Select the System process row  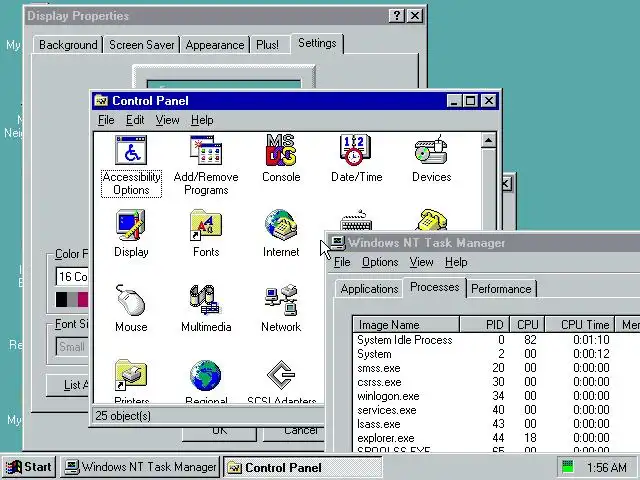click(496, 354)
